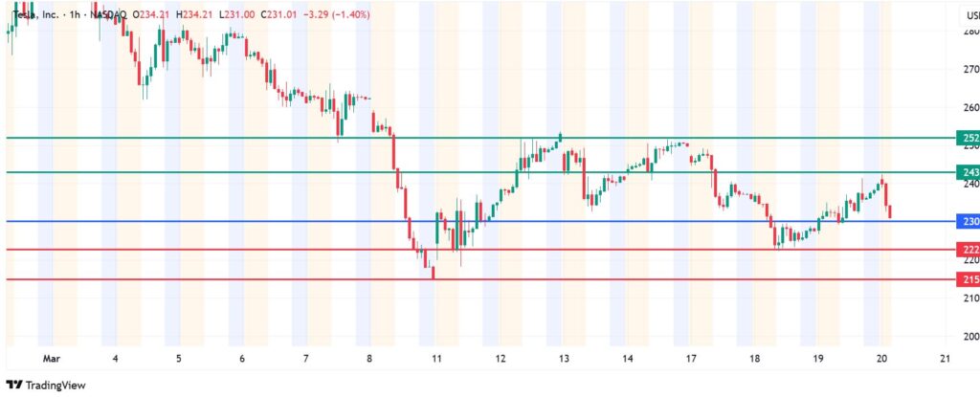Click the 200 value on the price scale
The width and height of the screenshot is (980, 397).
pos(969,337)
